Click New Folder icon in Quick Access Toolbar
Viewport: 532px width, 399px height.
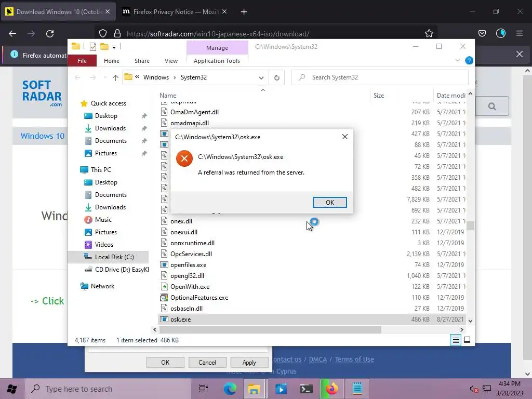[104, 46]
